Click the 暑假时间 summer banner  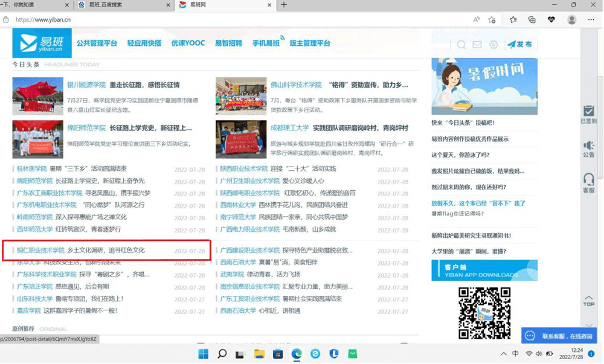point(484,86)
